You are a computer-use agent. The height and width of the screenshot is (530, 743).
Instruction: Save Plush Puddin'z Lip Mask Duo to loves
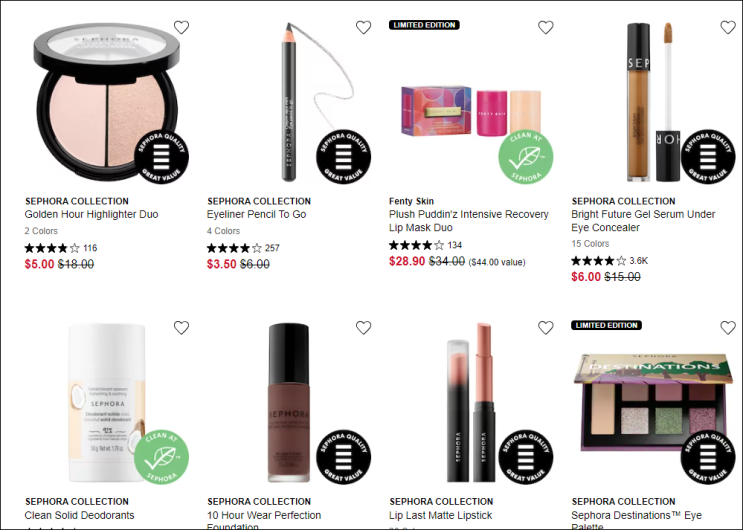click(545, 27)
